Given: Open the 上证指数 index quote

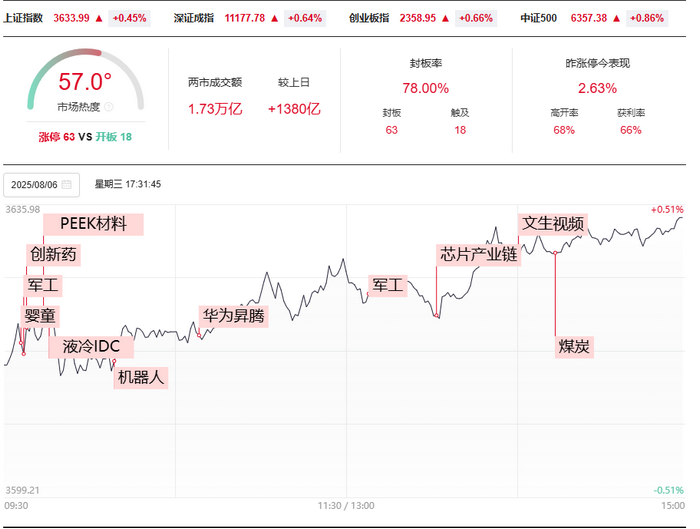Looking at the screenshot, I should pyautogui.click(x=22, y=18).
